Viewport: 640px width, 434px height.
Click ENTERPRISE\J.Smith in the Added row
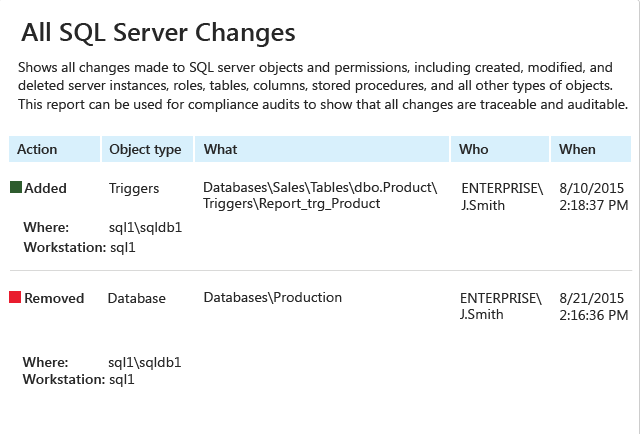(502, 196)
